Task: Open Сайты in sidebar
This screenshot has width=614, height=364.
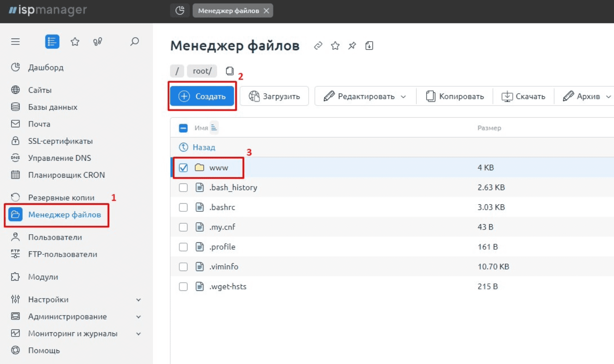Action: point(40,90)
